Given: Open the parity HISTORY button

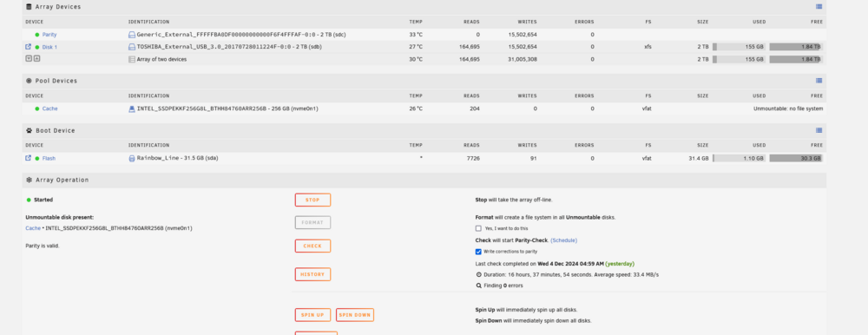Looking at the screenshot, I should [x=312, y=274].
